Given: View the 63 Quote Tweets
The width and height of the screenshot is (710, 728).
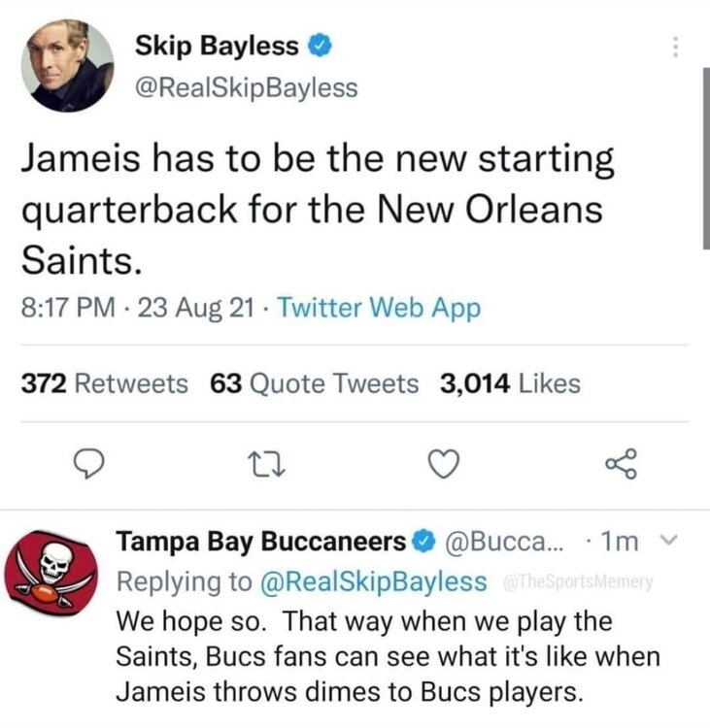Looking at the screenshot, I should point(315,383).
